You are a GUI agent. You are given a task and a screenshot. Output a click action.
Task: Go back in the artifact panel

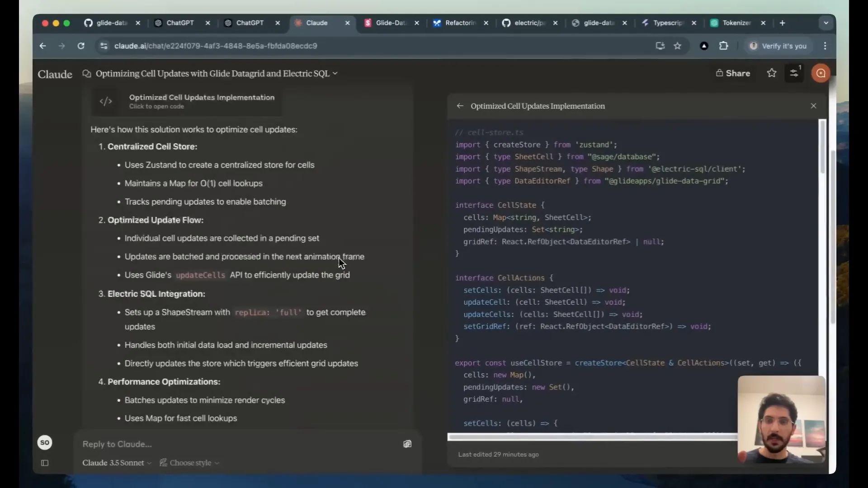tap(460, 106)
